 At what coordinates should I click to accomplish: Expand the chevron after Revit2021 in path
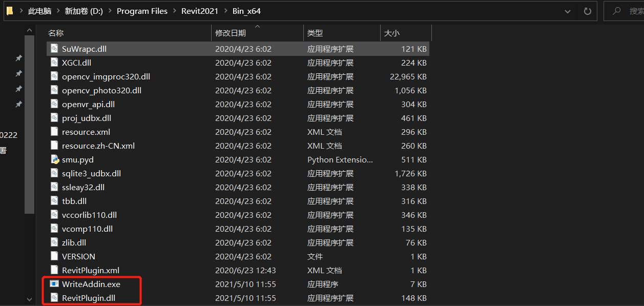[x=226, y=11]
